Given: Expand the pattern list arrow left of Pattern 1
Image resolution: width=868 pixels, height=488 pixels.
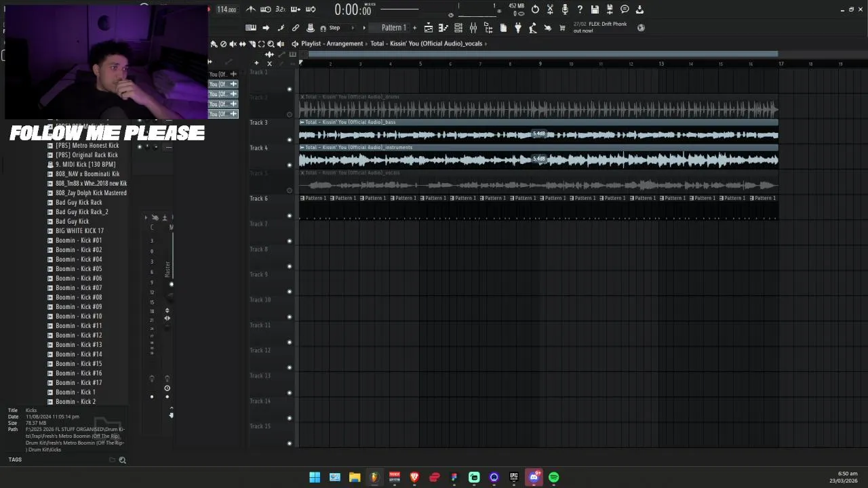Looking at the screenshot, I should pyautogui.click(x=363, y=28).
